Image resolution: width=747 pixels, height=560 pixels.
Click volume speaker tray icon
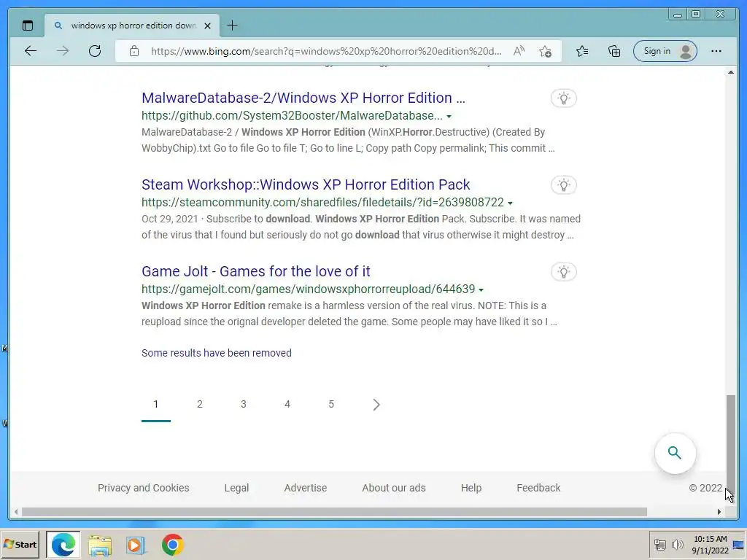(x=676, y=544)
